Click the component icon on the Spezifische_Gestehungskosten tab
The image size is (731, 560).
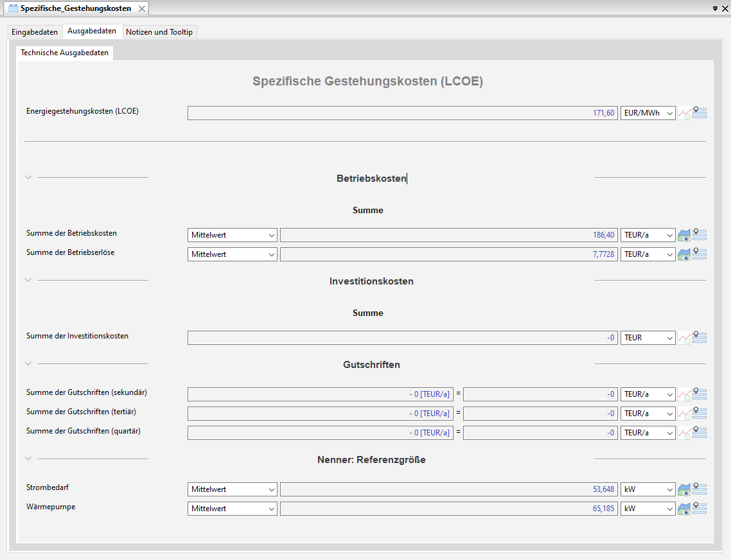pyautogui.click(x=13, y=8)
